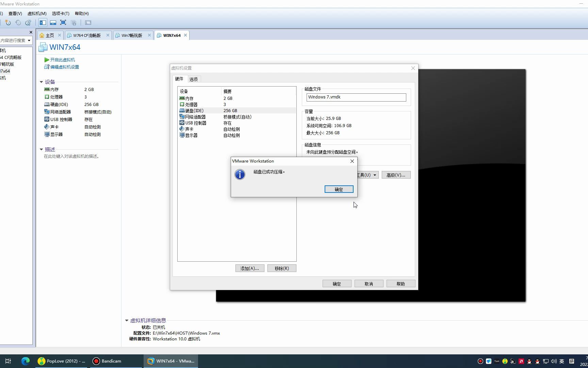Open the library search dropdown arrow
The image size is (588, 368).
pos(29,41)
